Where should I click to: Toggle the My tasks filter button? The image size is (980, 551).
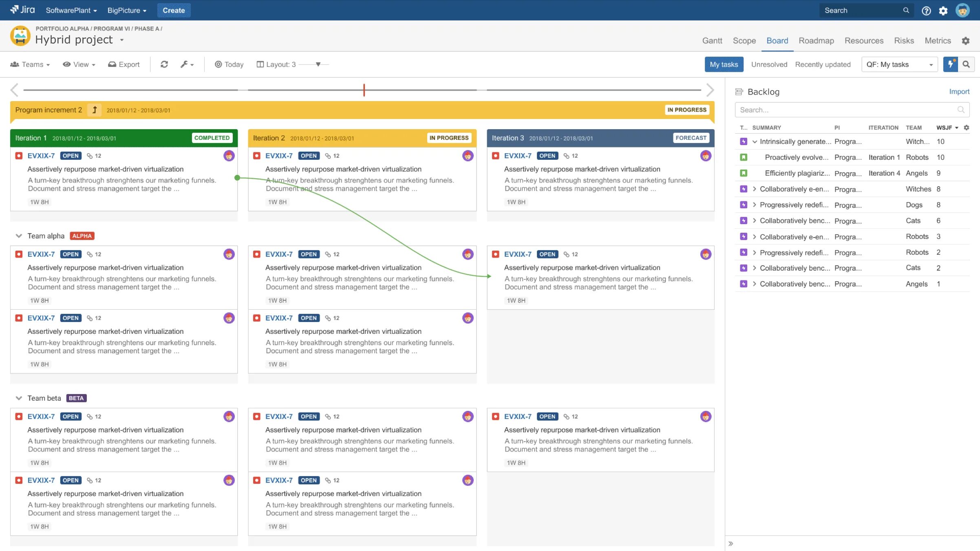click(723, 64)
